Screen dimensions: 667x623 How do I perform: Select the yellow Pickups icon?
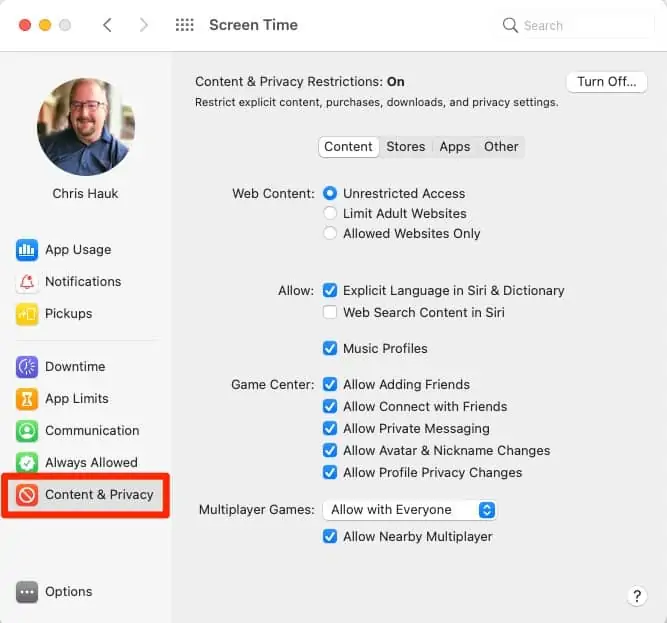pos(27,314)
